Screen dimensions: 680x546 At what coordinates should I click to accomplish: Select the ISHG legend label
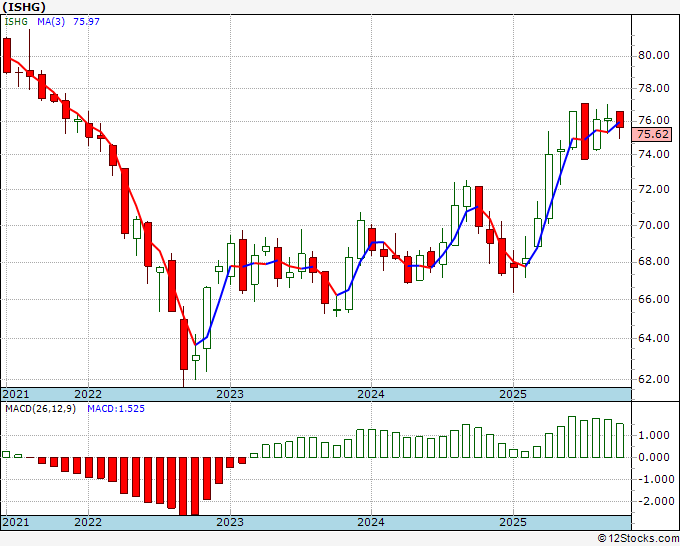pos(16,22)
